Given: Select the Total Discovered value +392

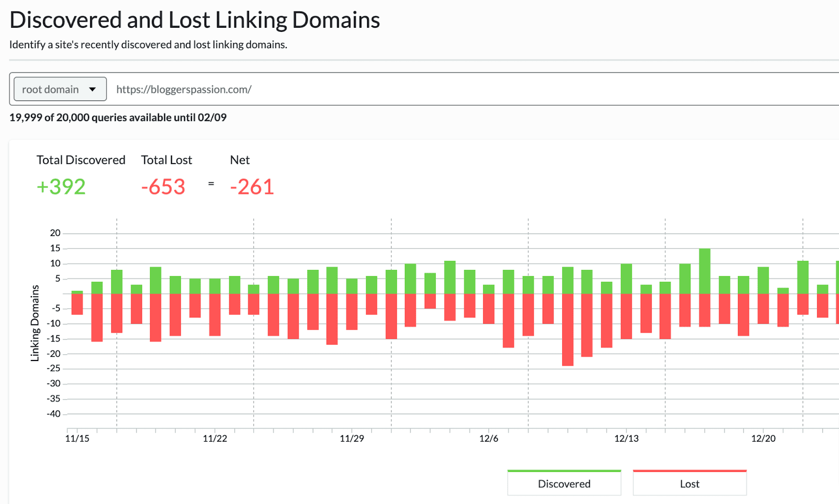Looking at the screenshot, I should point(61,187).
